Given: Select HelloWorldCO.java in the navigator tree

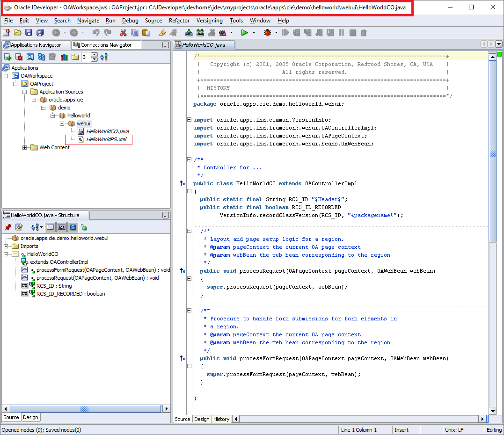Looking at the screenshot, I should (x=107, y=131).
